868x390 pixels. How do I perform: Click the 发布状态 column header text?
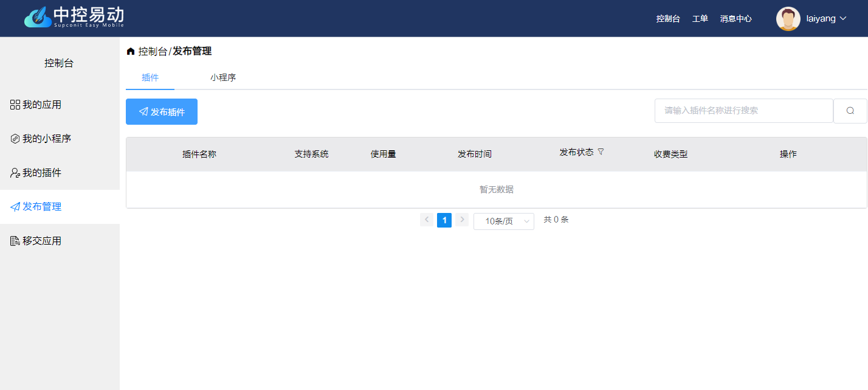pos(576,152)
